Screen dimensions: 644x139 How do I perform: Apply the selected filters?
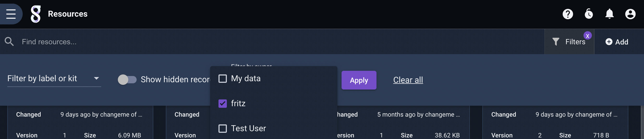(x=359, y=80)
